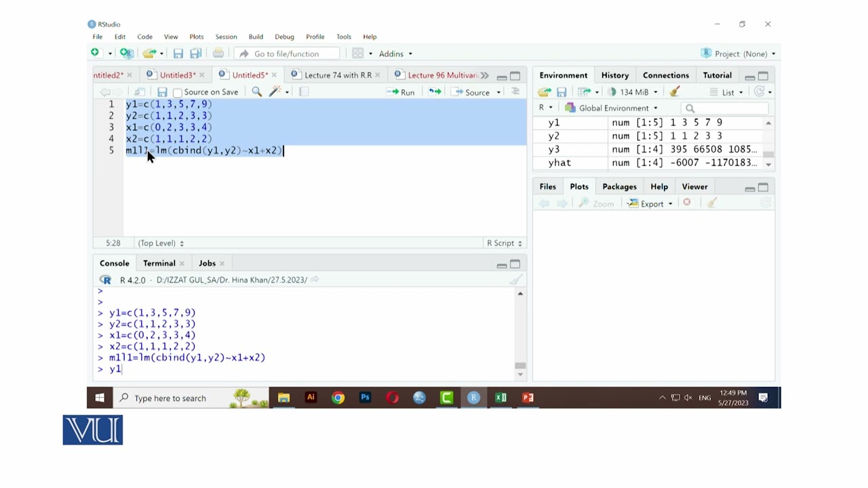Load a workspace in Environment pane

(x=544, y=91)
